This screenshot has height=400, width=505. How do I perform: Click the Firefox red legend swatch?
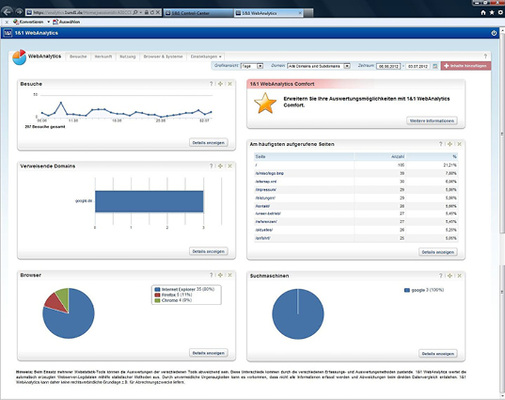coord(157,295)
